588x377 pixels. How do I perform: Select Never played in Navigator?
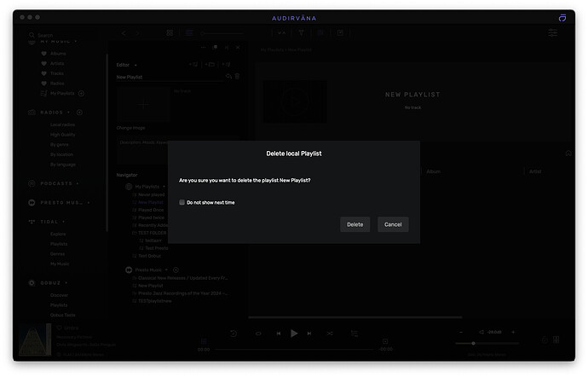click(x=151, y=194)
